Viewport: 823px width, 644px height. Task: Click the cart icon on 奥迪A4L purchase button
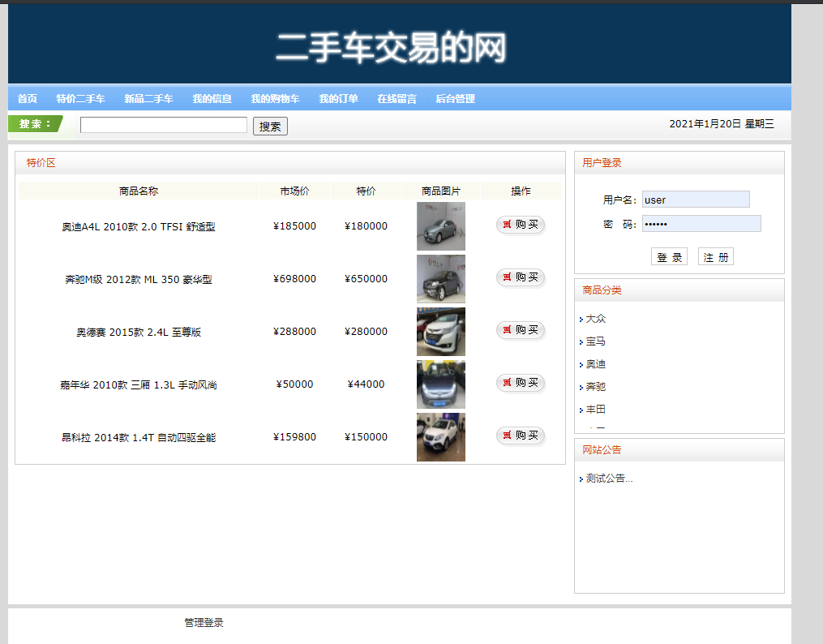(x=508, y=225)
